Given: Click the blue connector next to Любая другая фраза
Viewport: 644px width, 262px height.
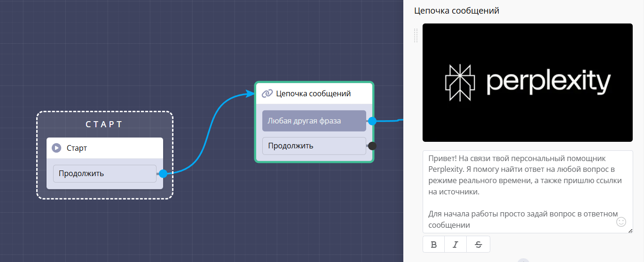Looking at the screenshot, I should (x=372, y=121).
